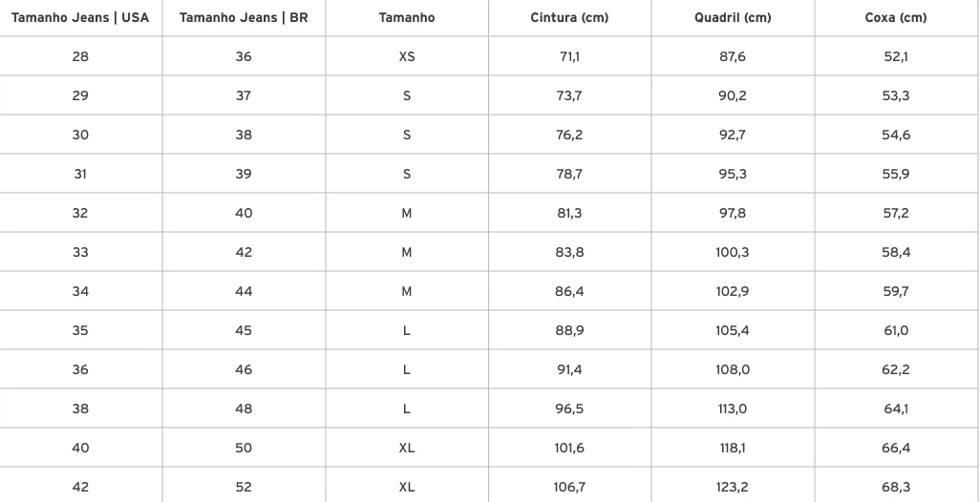
Task: Select USA jeans size 28 cell
Action: (80, 56)
